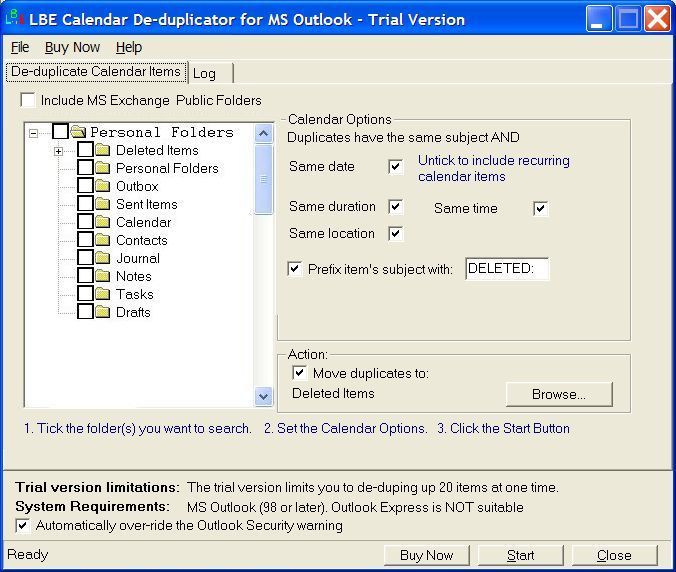Tick the Contacts folder checkbox
Screen dimensions: 676x572
pyautogui.click(x=85, y=240)
